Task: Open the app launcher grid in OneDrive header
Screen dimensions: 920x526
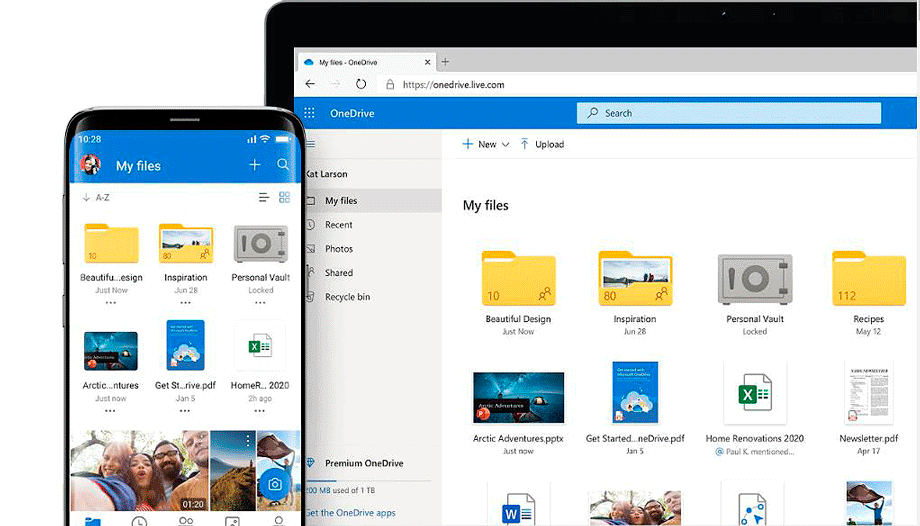Action: [x=309, y=113]
